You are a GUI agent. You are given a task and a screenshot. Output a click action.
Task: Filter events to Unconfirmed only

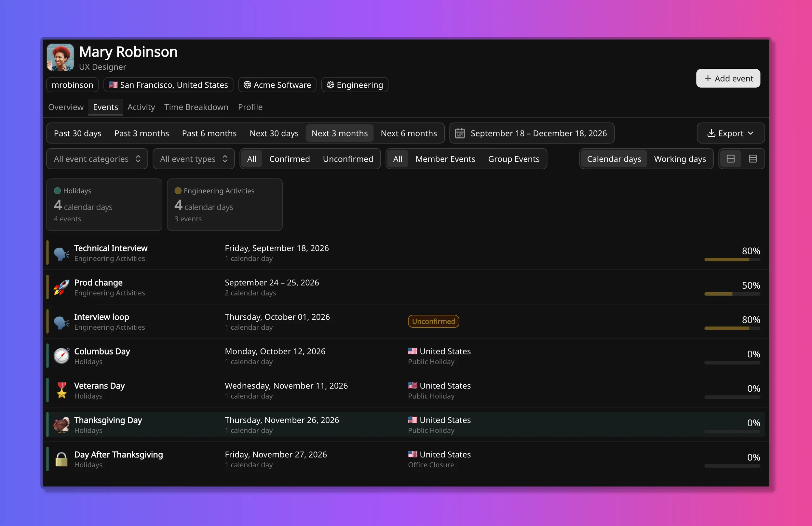coord(348,159)
